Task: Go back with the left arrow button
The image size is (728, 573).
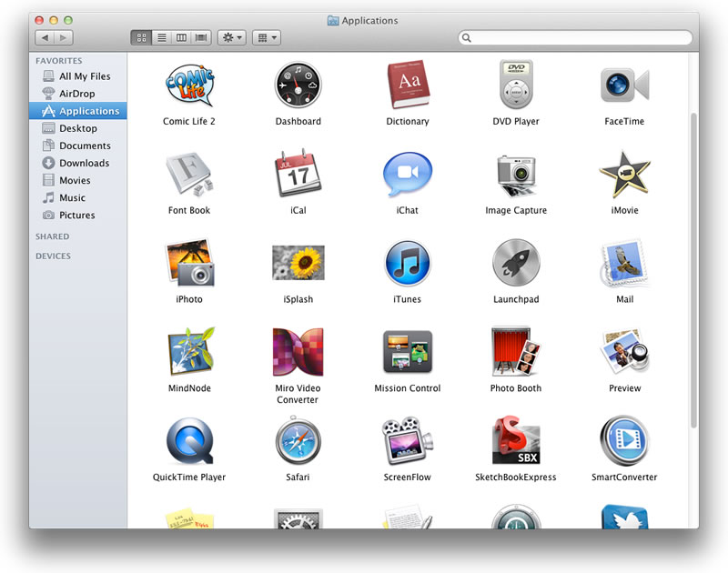Action: click(45, 38)
